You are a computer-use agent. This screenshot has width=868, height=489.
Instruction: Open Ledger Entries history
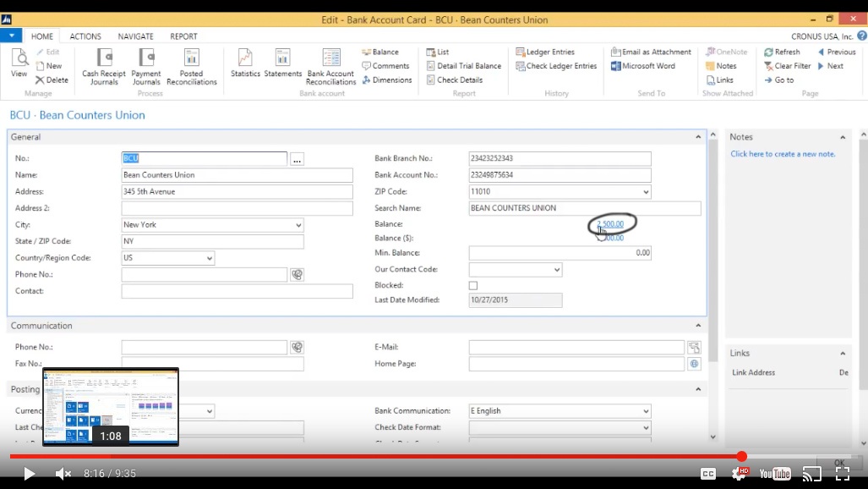pos(545,52)
